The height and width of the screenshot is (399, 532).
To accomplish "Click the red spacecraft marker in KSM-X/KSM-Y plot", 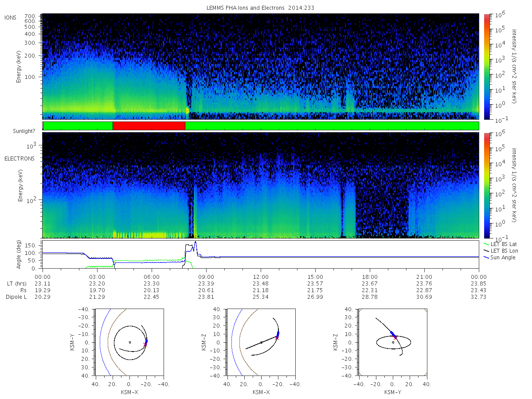I will [145, 344].
